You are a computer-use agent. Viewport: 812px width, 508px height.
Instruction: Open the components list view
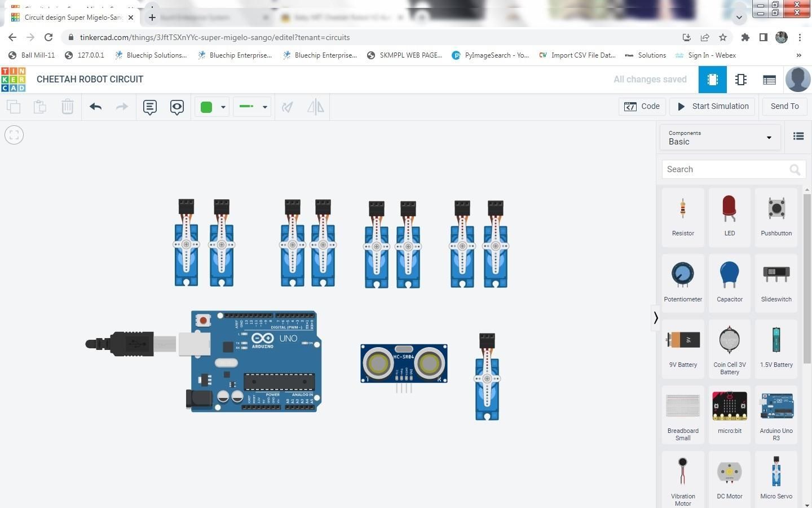pos(798,136)
